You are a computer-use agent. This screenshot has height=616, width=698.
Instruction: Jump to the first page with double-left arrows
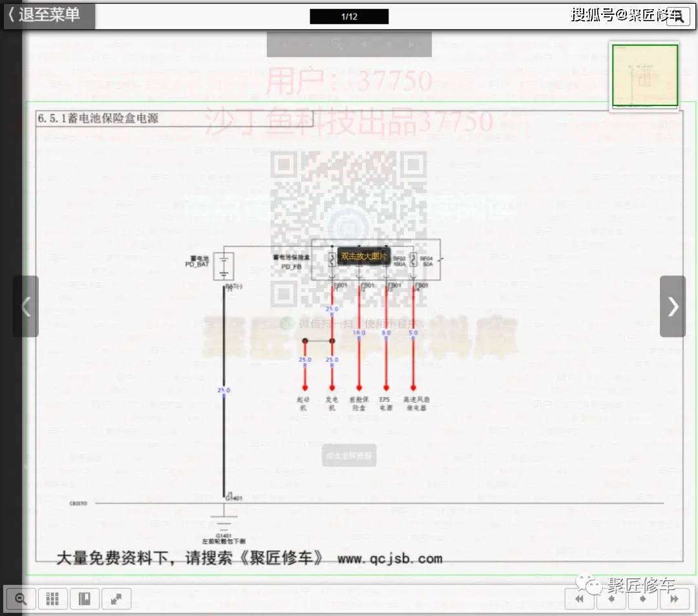coord(580,599)
